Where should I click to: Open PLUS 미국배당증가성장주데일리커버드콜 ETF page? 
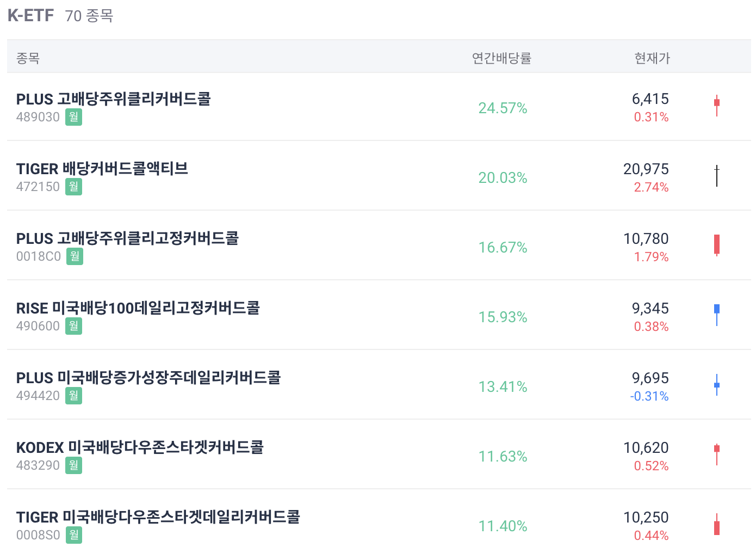pos(148,378)
